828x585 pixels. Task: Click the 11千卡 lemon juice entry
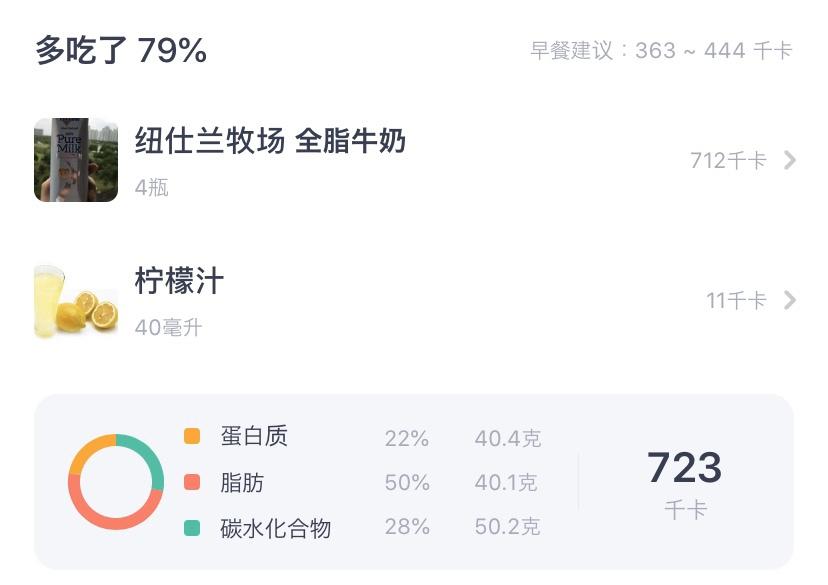point(733,300)
